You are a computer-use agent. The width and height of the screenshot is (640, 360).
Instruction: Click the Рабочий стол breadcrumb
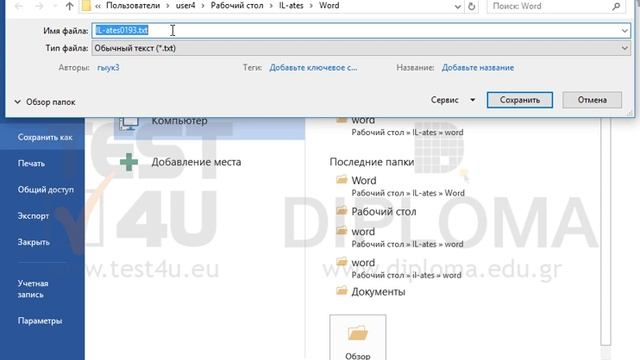click(237, 6)
